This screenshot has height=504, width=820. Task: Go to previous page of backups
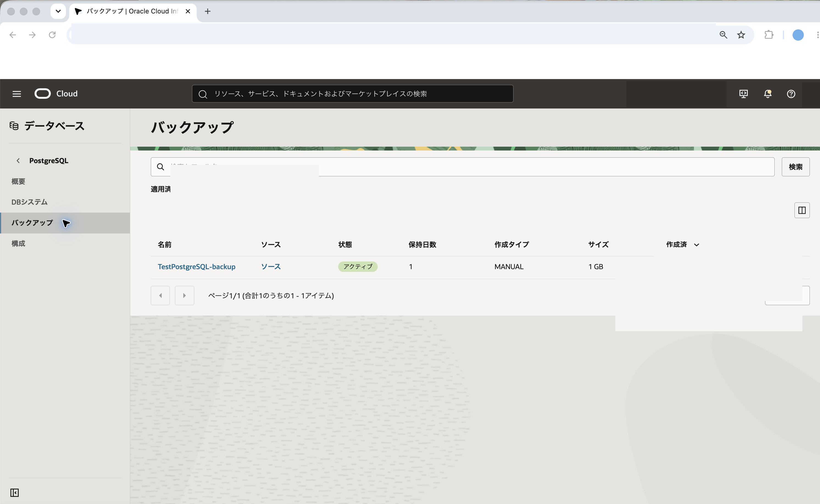click(x=160, y=296)
